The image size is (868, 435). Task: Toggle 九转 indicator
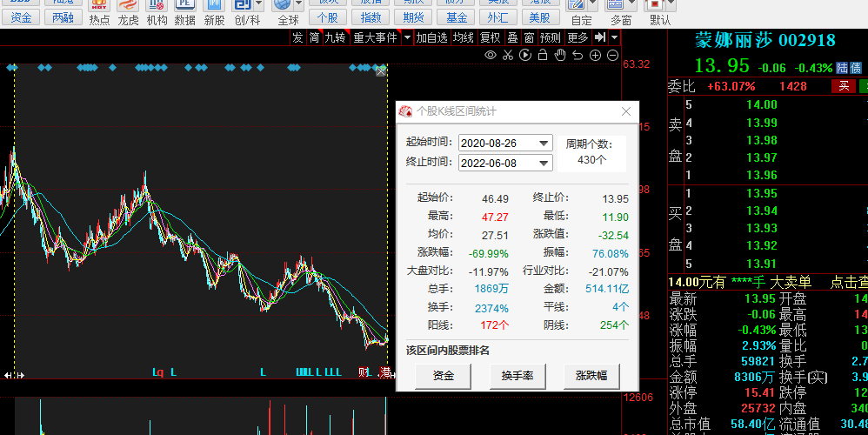coord(335,37)
